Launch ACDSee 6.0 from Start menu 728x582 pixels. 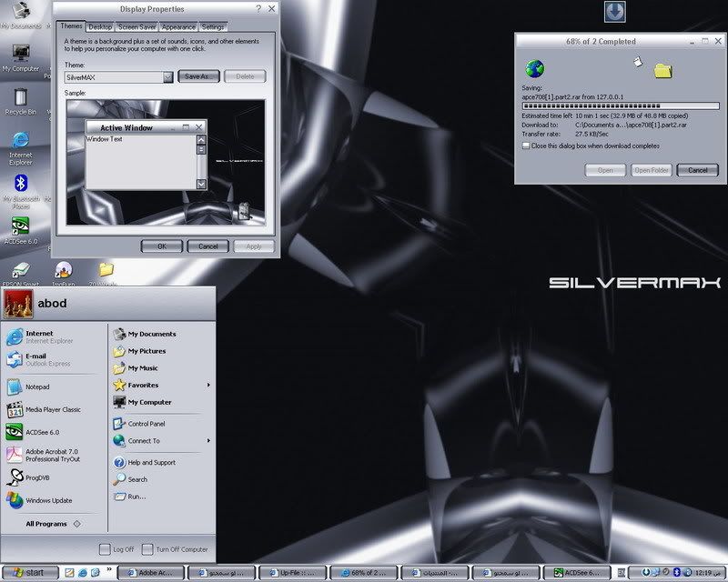coord(34,433)
